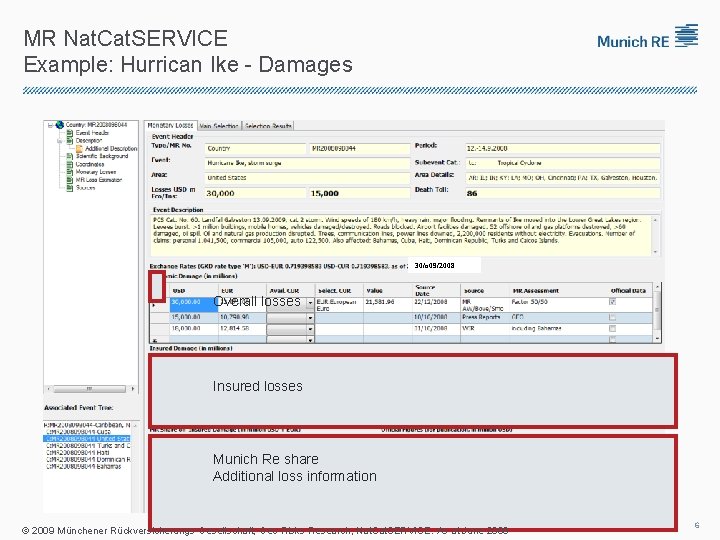The width and height of the screenshot is (720, 540).
Task: Click inside the Event Description text box
Action: [x=402, y=235]
